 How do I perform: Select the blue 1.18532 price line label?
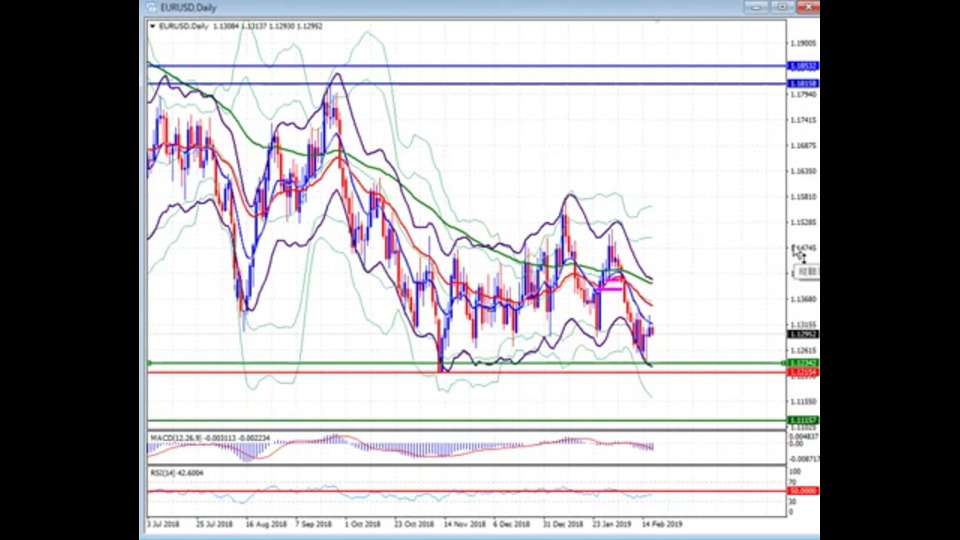pos(803,66)
